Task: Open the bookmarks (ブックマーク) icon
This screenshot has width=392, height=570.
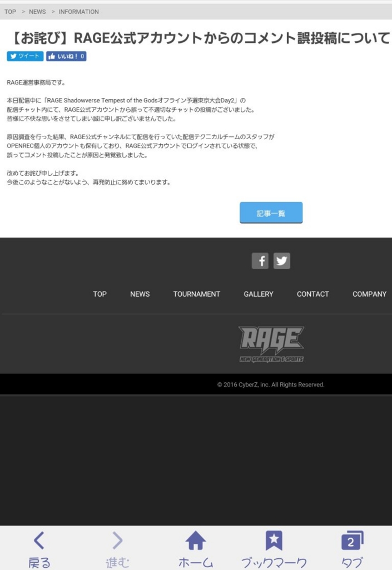Action: (274, 549)
